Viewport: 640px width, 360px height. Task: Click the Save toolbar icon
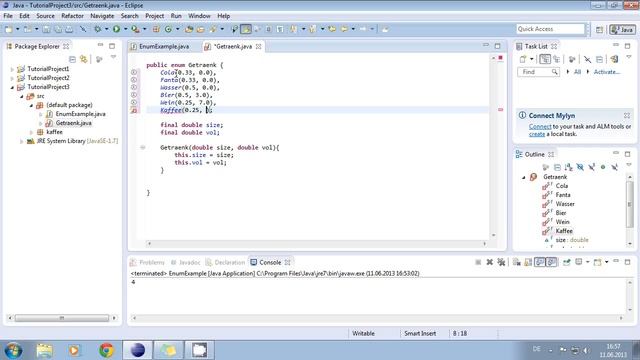[x=46, y=29]
